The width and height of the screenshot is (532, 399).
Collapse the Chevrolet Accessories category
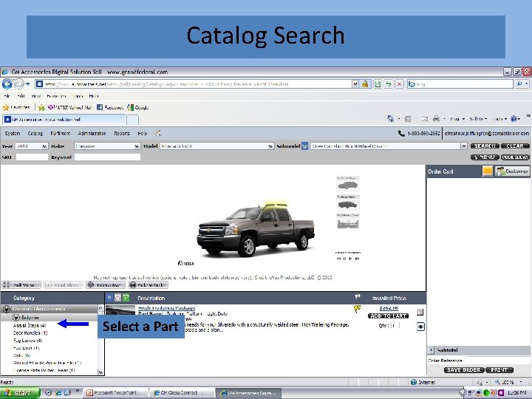tap(6, 309)
